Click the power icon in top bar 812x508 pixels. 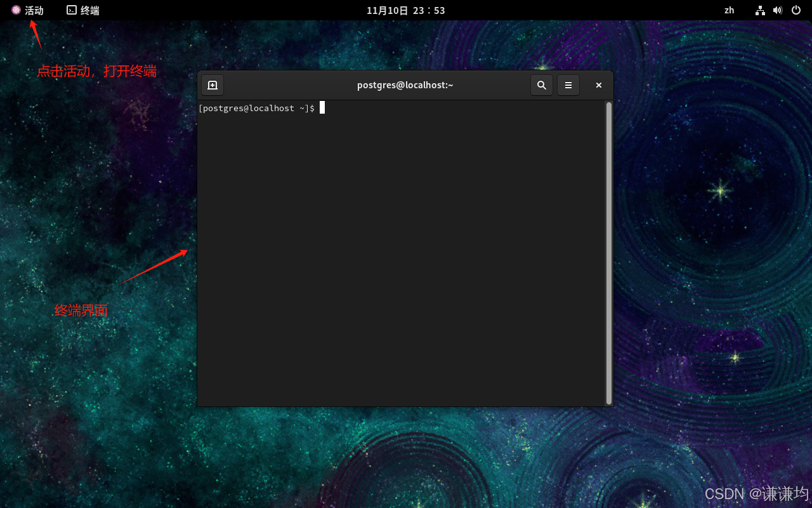coord(796,10)
